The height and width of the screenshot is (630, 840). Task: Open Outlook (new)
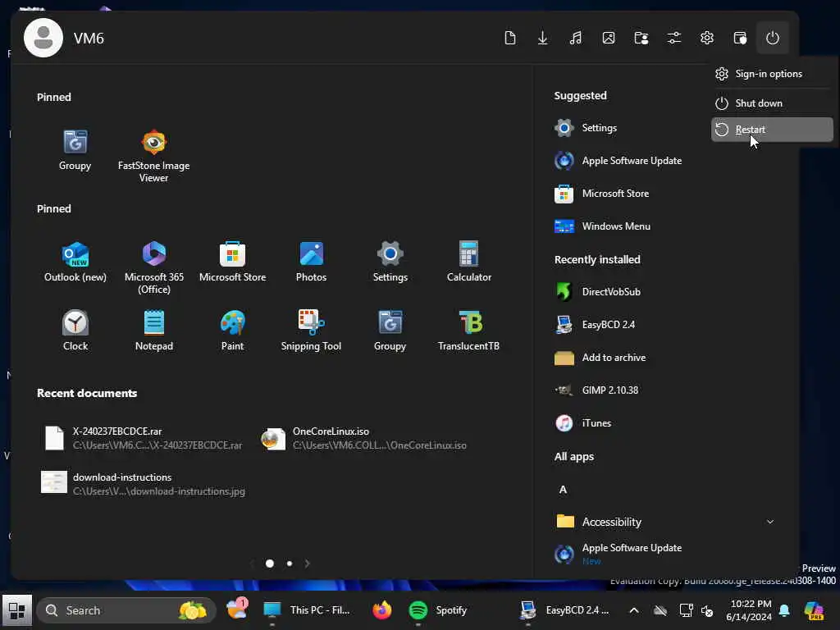coord(75,262)
